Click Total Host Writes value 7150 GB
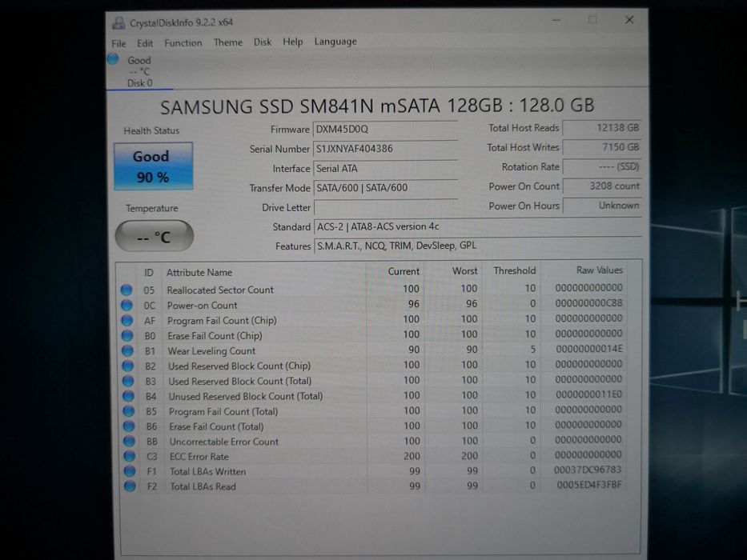Screen dimensions: 747x560 pos(602,147)
